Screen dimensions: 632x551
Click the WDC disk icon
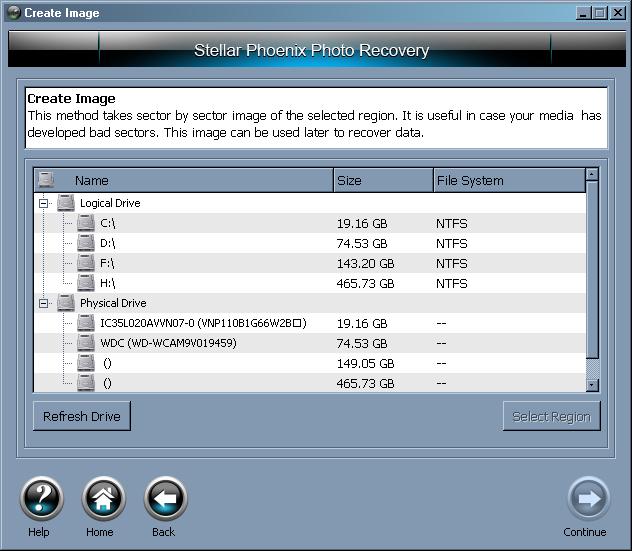pyautogui.click(x=85, y=343)
